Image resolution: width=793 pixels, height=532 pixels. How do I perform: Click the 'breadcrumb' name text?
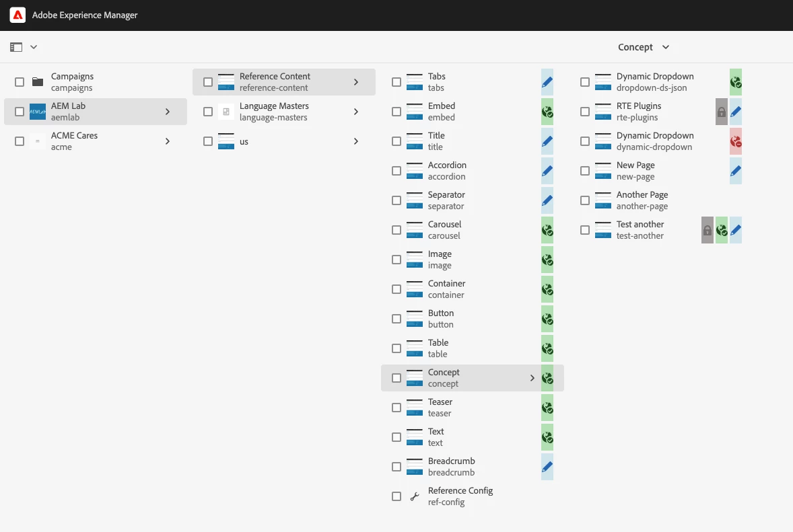pos(451,472)
